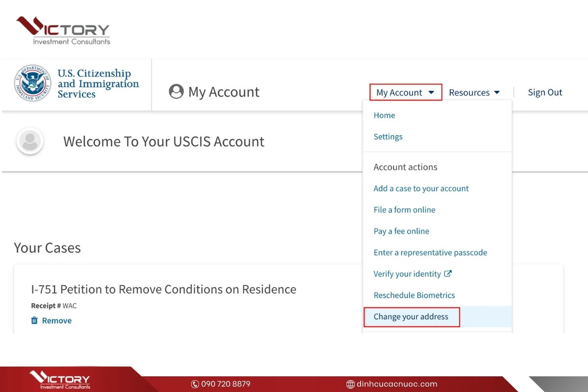Click the trash icon for the I-751 case
This screenshot has width=588, height=392.
[34, 320]
